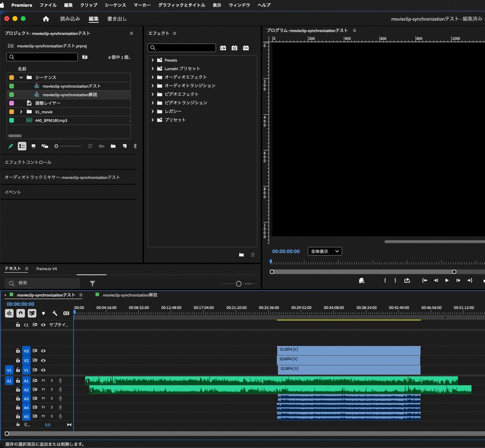
Task: Click the filter funnel icon in Text panel
Action: click(x=92, y=284)
